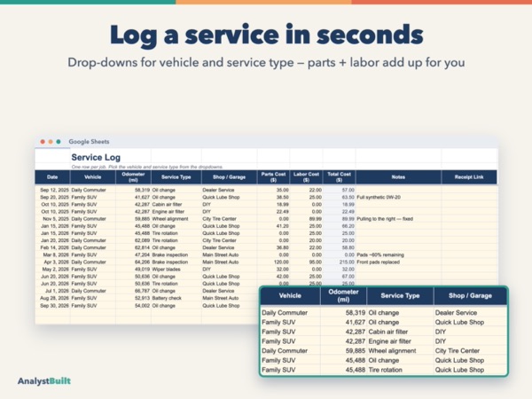532x399 pixels.
Task: Select the Sep 20, 2025 date cell
Action: click(54, 197)
